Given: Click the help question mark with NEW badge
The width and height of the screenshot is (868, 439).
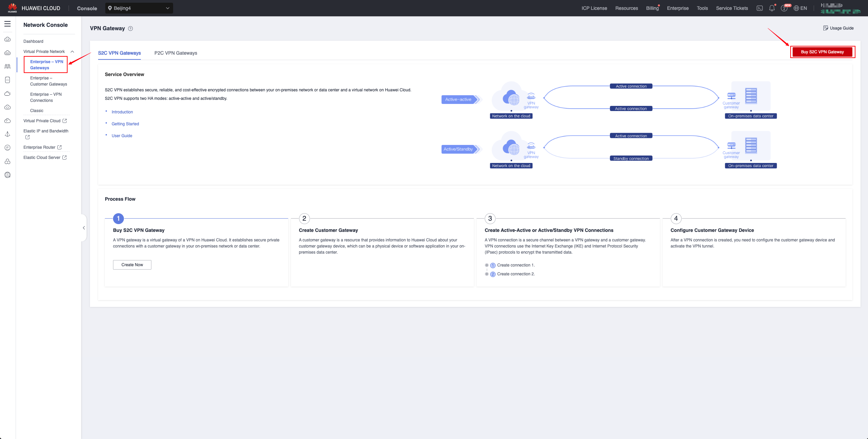Looking at the screenshot, I should [784, 8].
